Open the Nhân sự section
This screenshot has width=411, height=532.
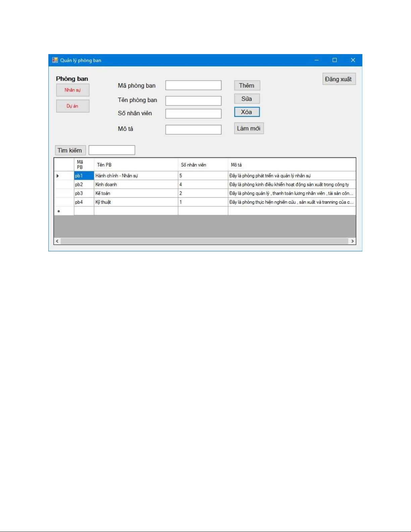[73, 90]
